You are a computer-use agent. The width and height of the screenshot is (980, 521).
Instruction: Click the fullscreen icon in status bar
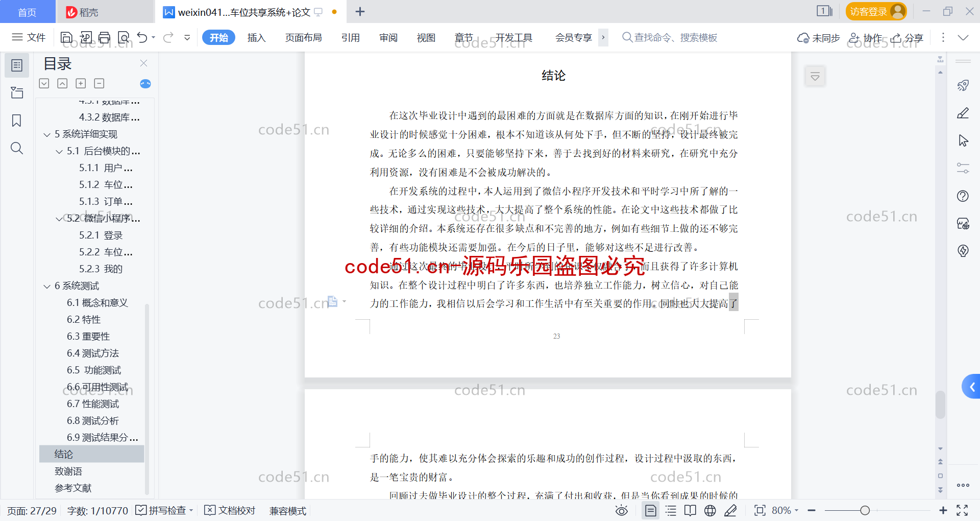click(x=962, y=511)
